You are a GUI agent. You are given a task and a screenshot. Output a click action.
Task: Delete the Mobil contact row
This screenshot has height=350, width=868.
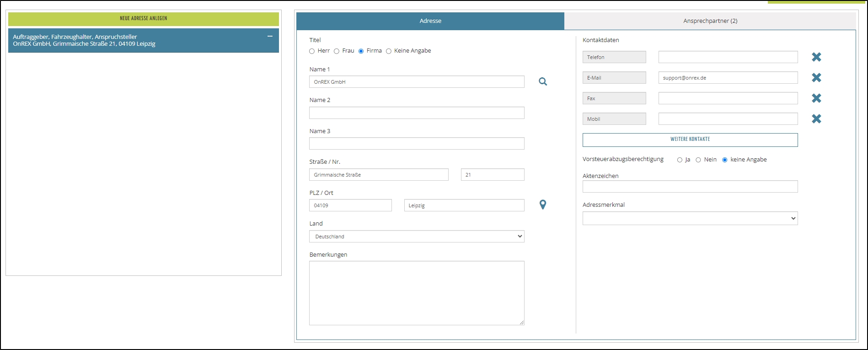click(x=816, y=119)
